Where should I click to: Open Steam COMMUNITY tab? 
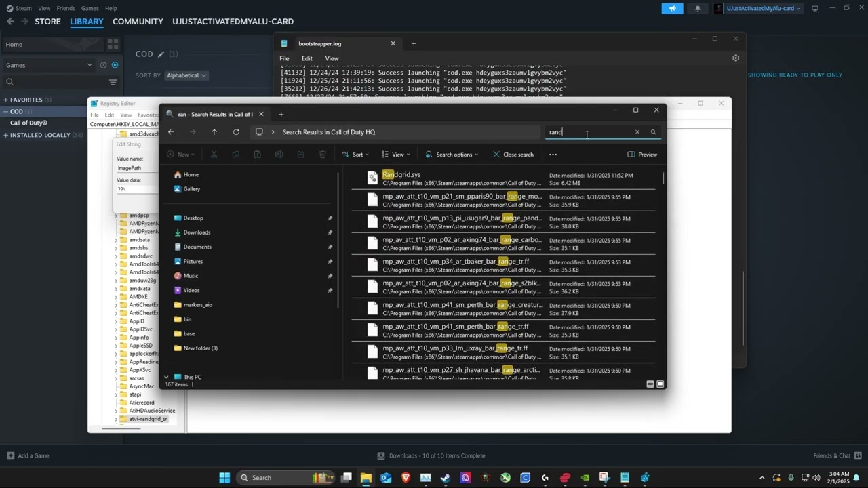click(x=138, y=22)
